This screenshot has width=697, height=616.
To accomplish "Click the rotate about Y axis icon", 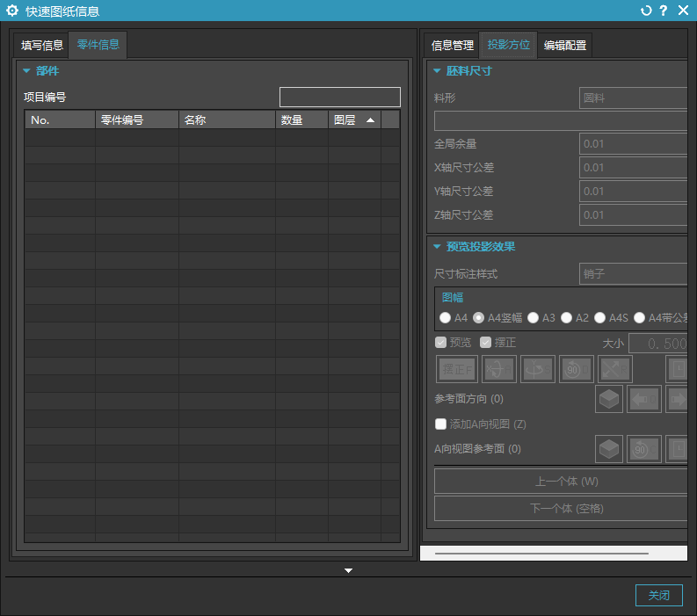I will [537, 369].
